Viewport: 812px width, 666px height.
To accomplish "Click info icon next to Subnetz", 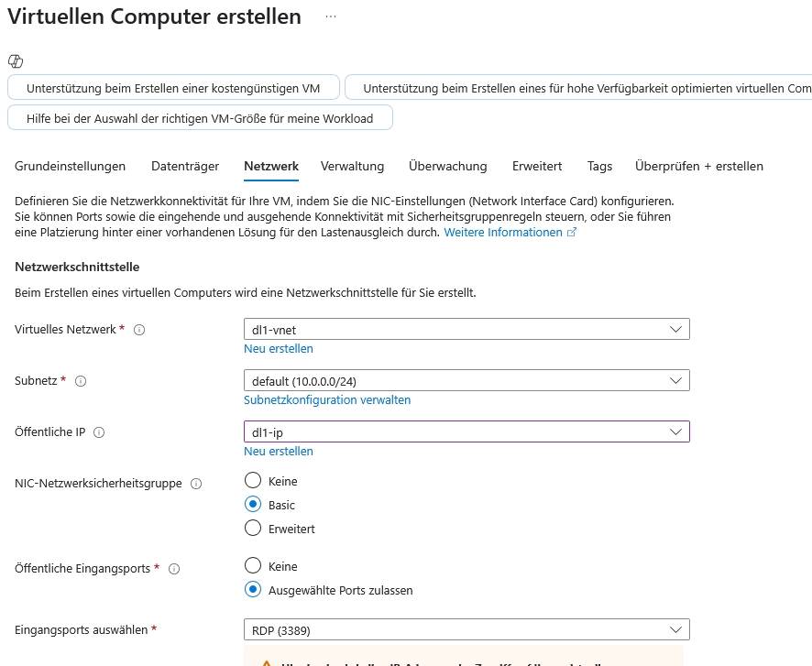I will (81, 381).
